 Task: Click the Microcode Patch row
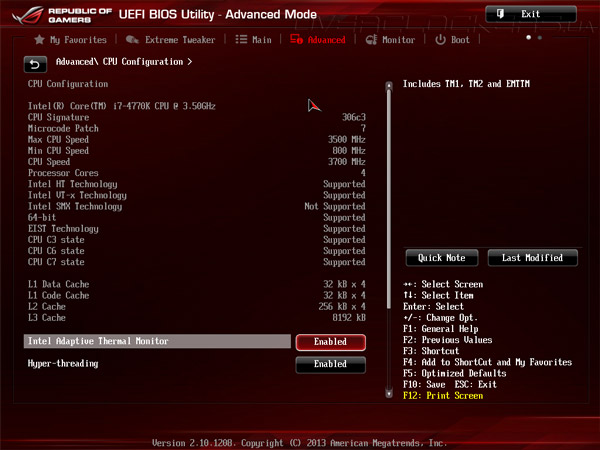pyautogui.click(x=196, y=128)
